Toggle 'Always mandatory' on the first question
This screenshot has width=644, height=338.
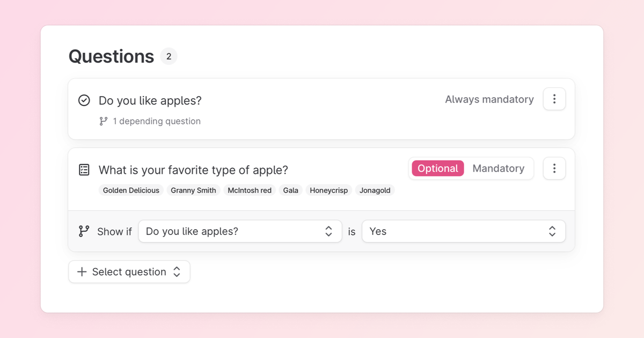(x=489, y=99)
